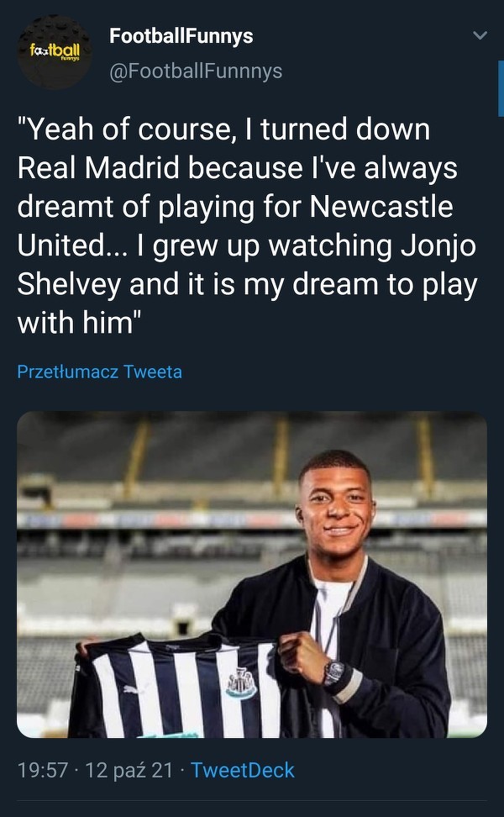The height and width of the screenshot is (817, 504).
Task: Expand the tweet options chevron
Action: (x=480, y=35)
